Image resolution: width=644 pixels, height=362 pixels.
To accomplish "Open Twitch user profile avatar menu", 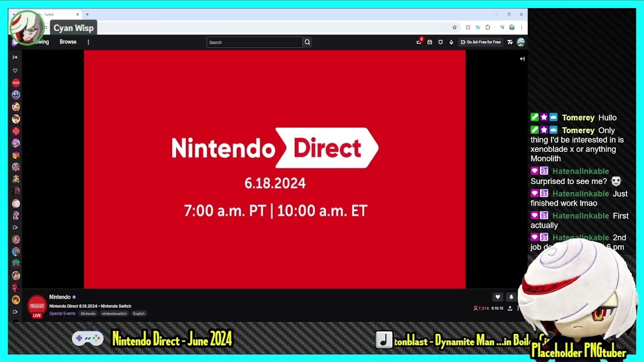I will coord(521,42).
